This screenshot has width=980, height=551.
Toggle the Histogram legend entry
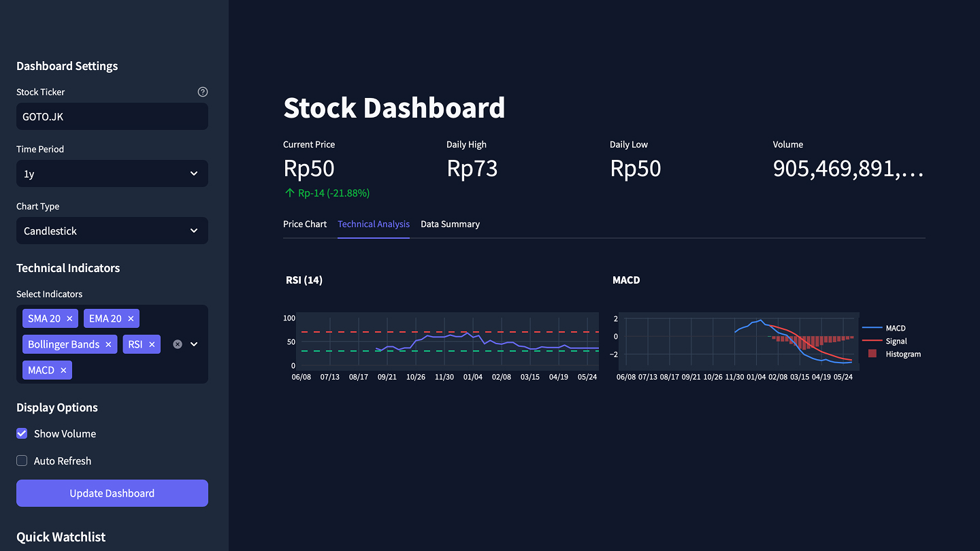(x=892, y=354)
